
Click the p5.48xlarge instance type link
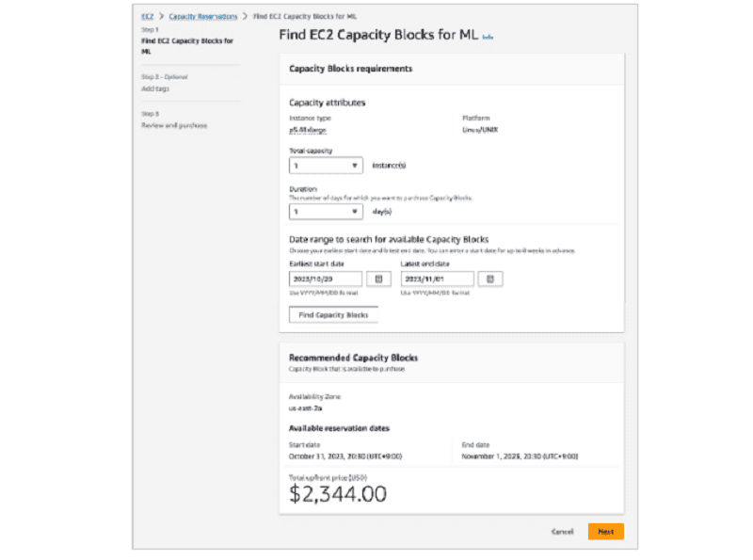(x=308, y=130)
